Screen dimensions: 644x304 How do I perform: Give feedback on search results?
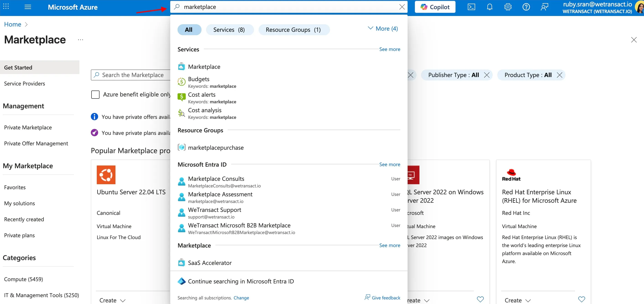382,298
